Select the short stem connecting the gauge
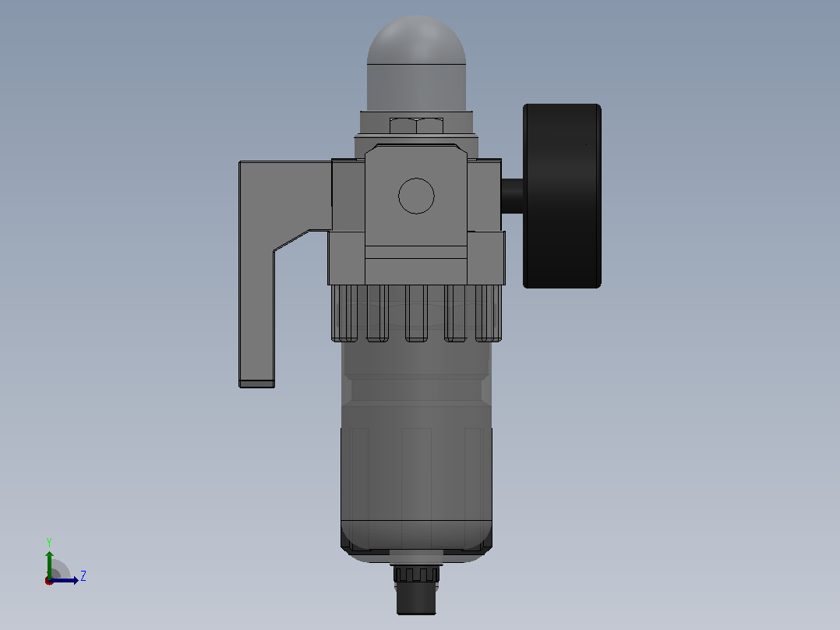 point(513,196)
